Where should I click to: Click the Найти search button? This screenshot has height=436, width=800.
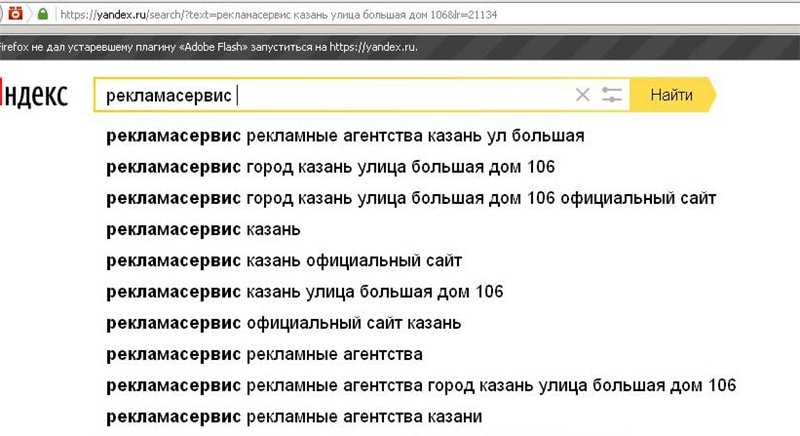pos(672,95)
